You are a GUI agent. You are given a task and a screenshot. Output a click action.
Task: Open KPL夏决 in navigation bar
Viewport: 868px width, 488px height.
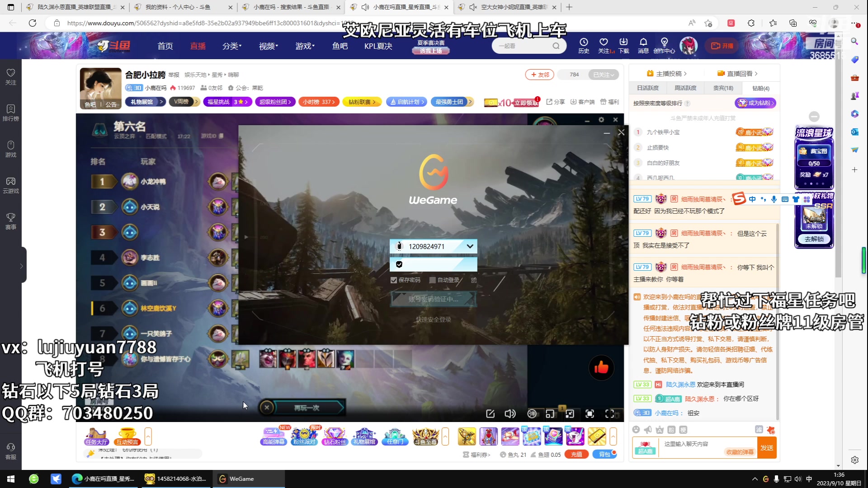pos(378,46)
